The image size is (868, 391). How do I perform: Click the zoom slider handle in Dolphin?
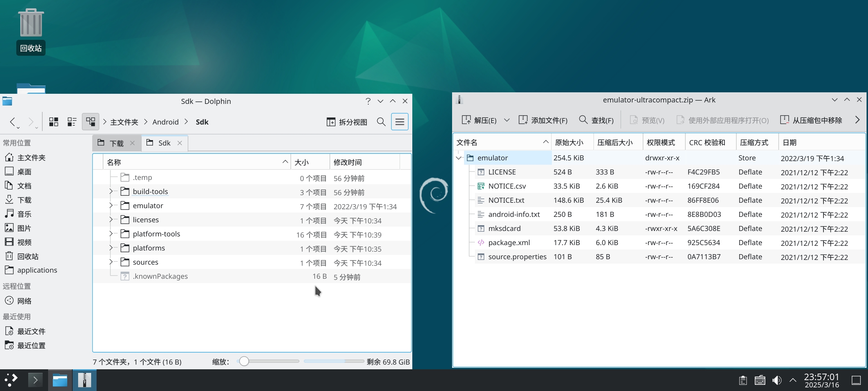coord(244,361)
